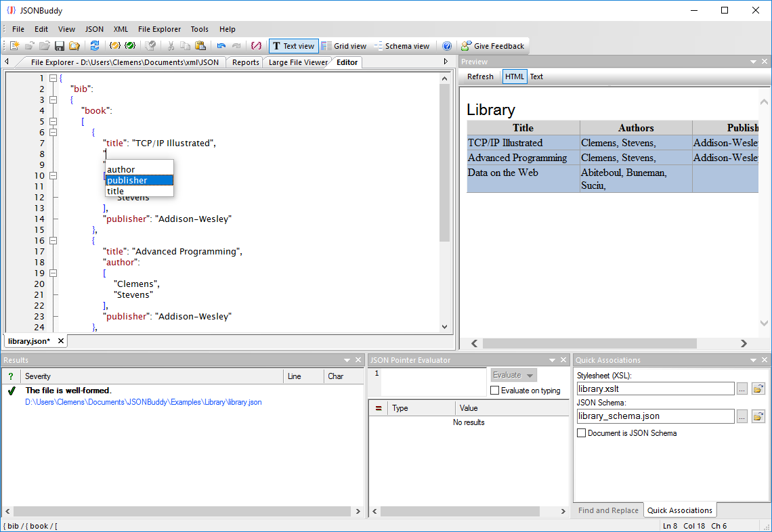Image resolution: width=772 pixels, height=532 pixels.
Task: Click the editor vertical scrollbar thumb
Action: (x=445, y=162)
